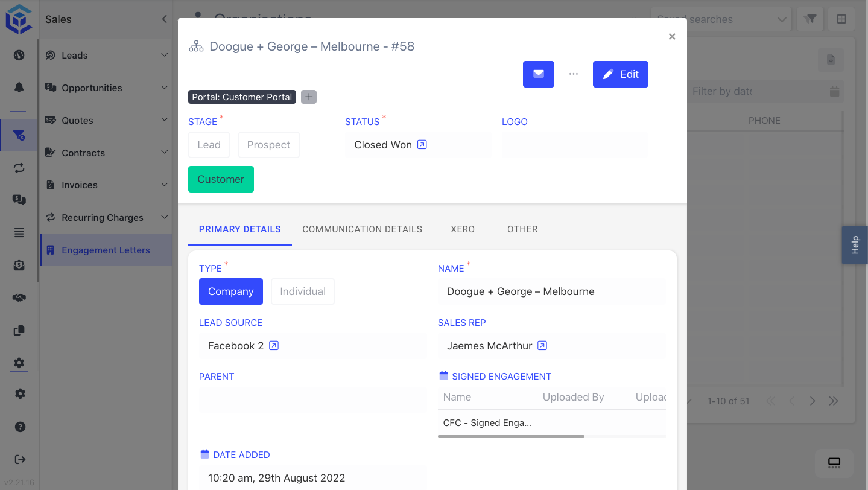Open the chat dollar icon in left rail
This screenshot has width=868, height=490.
coord(19,200)
